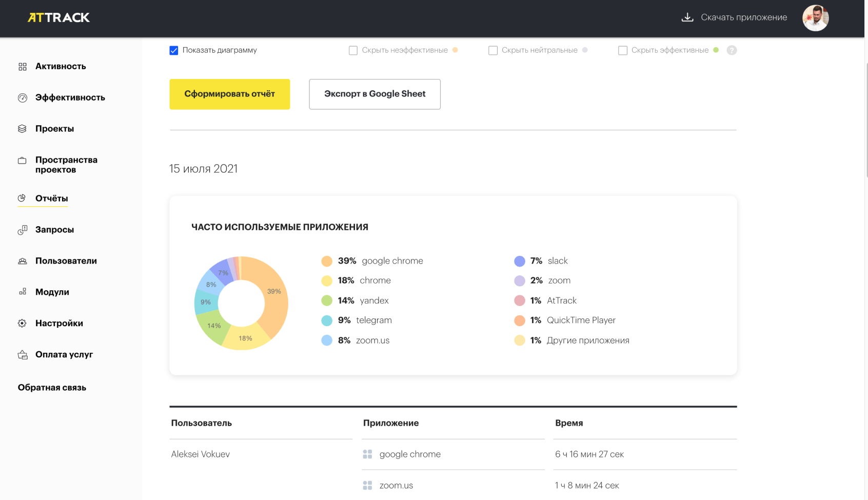
Task: Click google chrome legend color dot
Action: 327,262
